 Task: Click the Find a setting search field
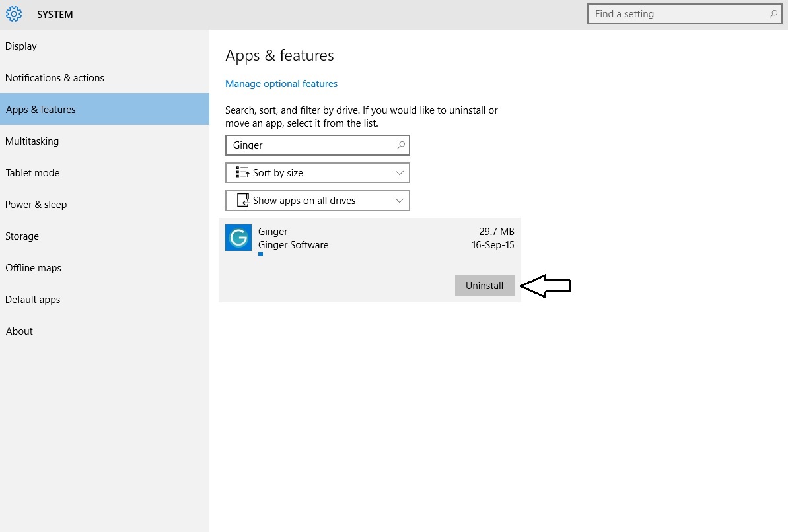pyautogui.click(x=684, y=14)
